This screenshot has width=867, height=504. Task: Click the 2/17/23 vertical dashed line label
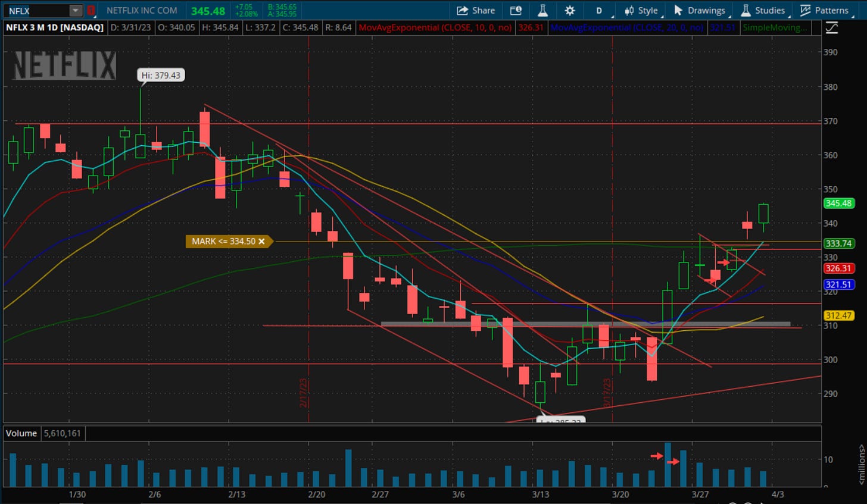[303, 393]
